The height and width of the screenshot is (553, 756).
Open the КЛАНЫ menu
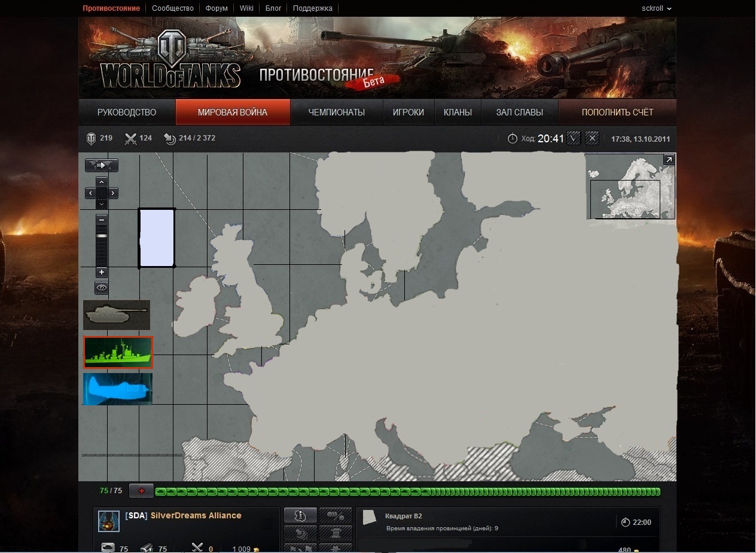tap(458, 112)
